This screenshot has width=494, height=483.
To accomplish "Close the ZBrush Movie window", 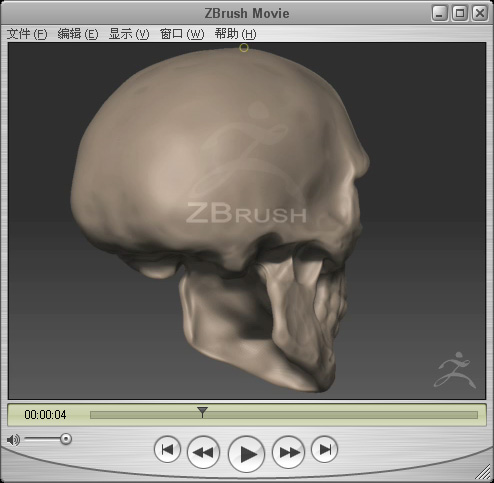I will pyautogui.click(x=480, y=13).
